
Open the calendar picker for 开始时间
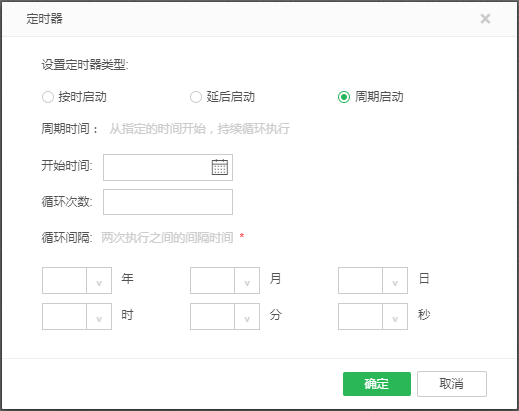[x=220, y=167]
